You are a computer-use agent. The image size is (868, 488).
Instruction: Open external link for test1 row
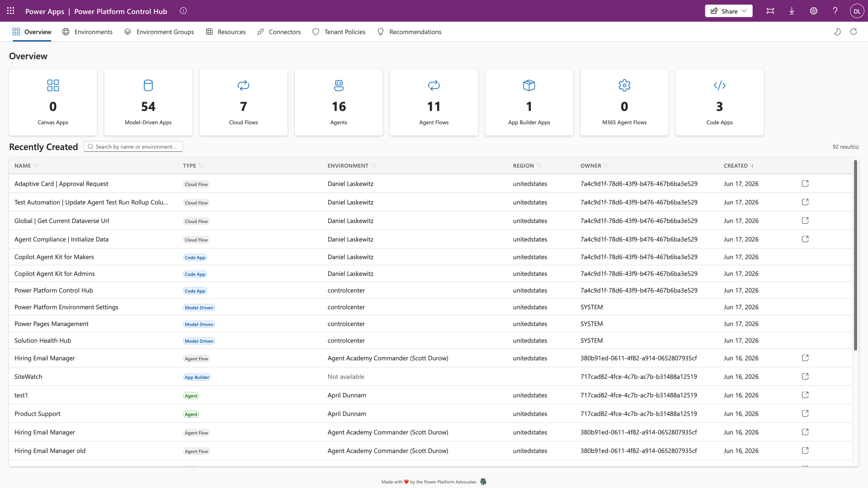[805, 395]
